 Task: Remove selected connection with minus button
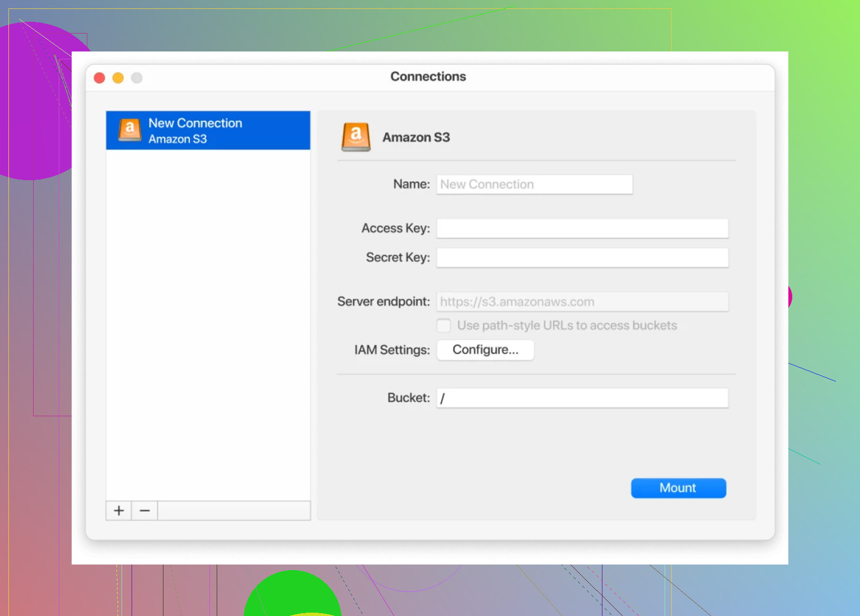click(x=144, y=511)
